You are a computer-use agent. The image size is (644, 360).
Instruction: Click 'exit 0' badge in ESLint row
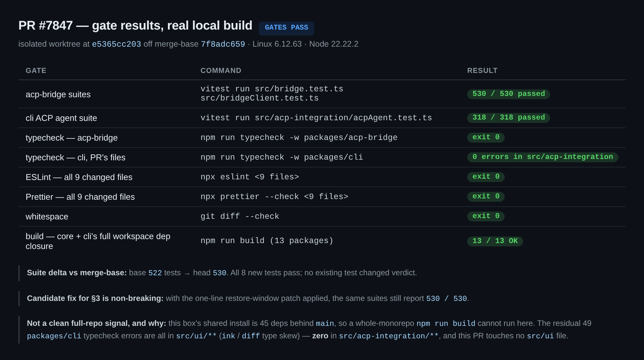486,177
